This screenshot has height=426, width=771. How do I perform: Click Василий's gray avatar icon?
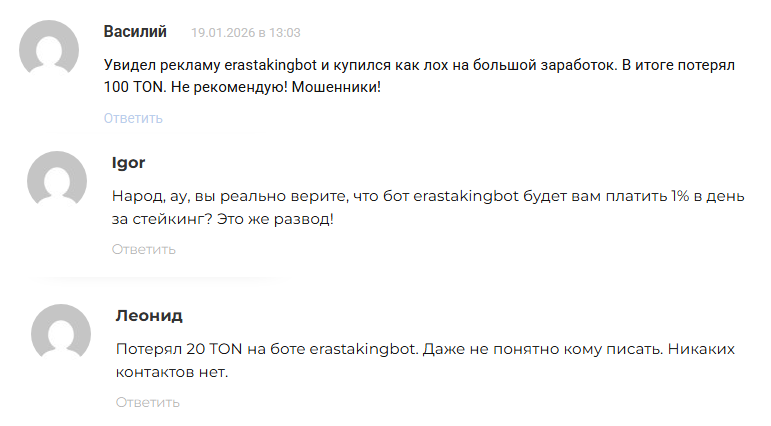[x=49, y=51]
